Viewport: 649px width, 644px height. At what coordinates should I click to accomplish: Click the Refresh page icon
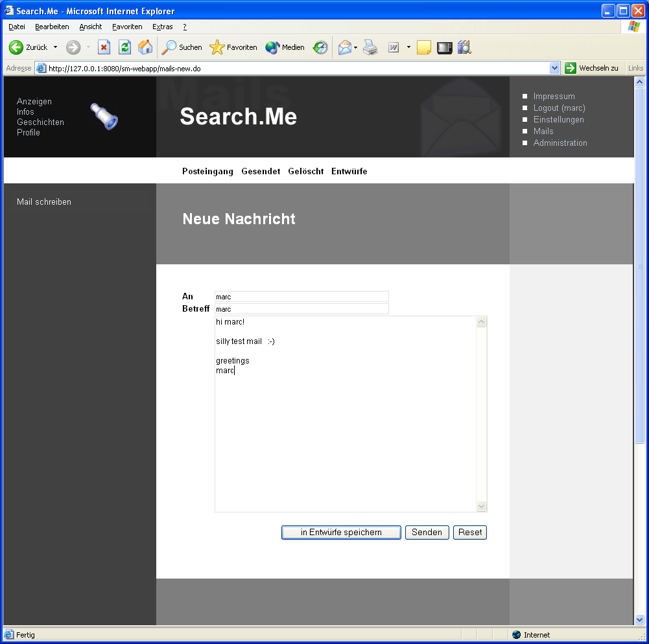(124, 47)
